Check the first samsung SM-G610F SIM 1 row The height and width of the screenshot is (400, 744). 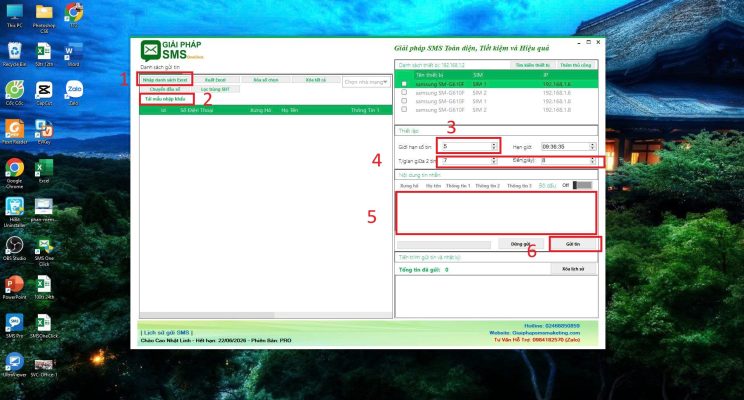click(403, 83)
